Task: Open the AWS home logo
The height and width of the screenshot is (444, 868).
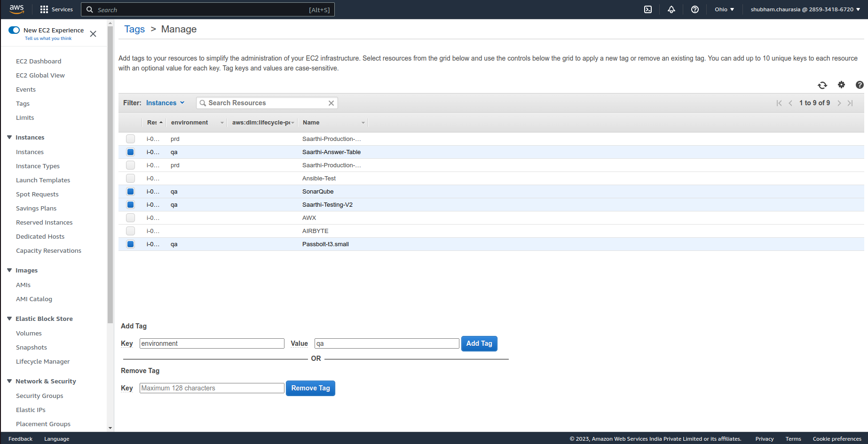Action: click(x=16, y=9)
